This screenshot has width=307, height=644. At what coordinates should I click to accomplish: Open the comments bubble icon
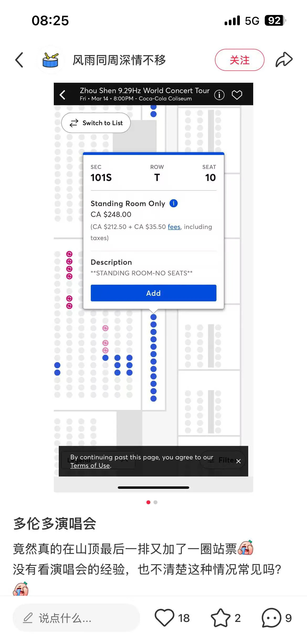tap(271, 618)
